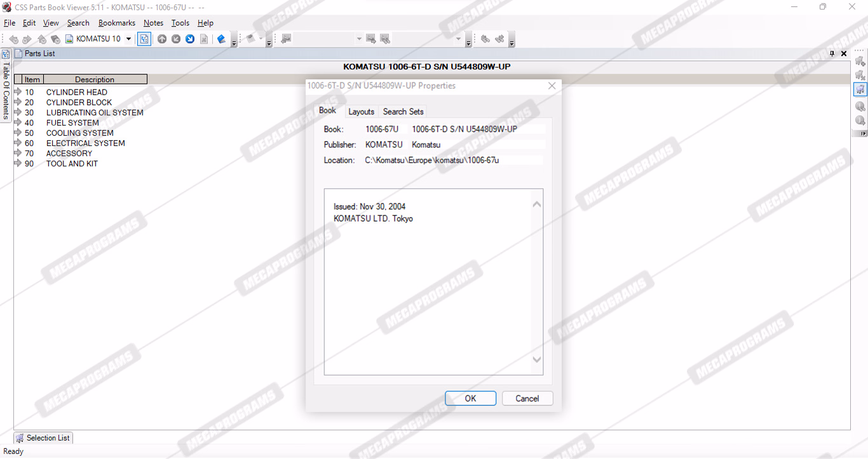
Task: Open the Selection List tab at bottom
Action: point(43,438)
